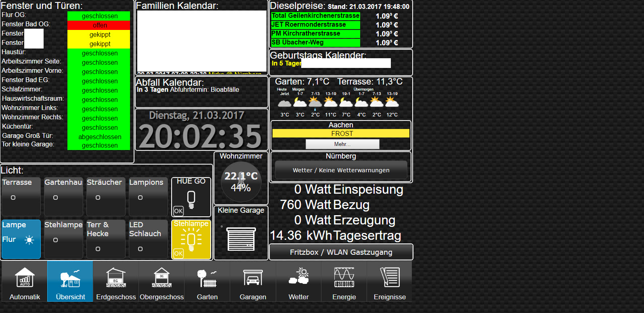This screenshot has width=644, height=313.
Task: Expand Aachen weather warnings with Mehr...
Action: coord(342,144)
